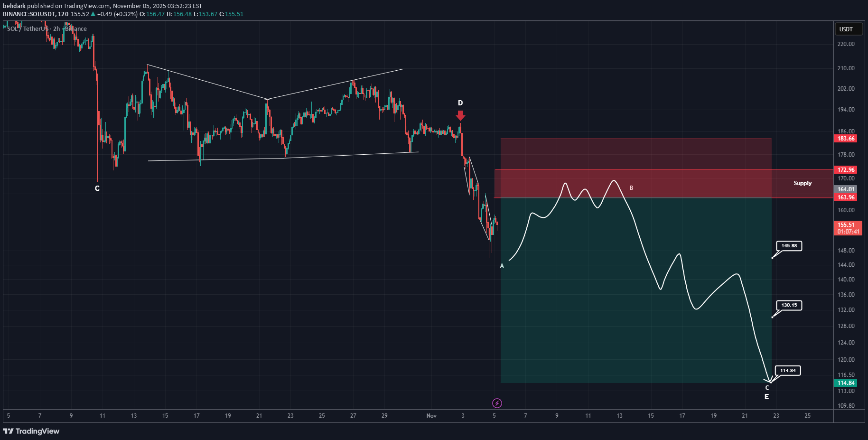The height and width of the screenshot is (440, 868).
Task: Click the letter B wave label
Action: (x=631, y=188)
